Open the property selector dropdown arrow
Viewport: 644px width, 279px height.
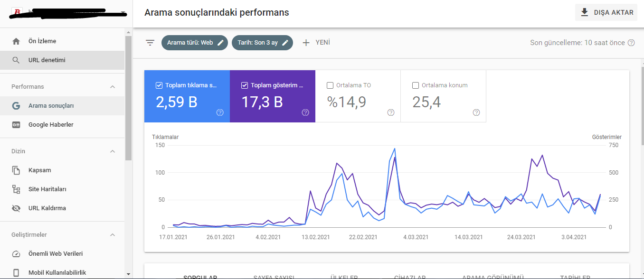click(123, 13)
